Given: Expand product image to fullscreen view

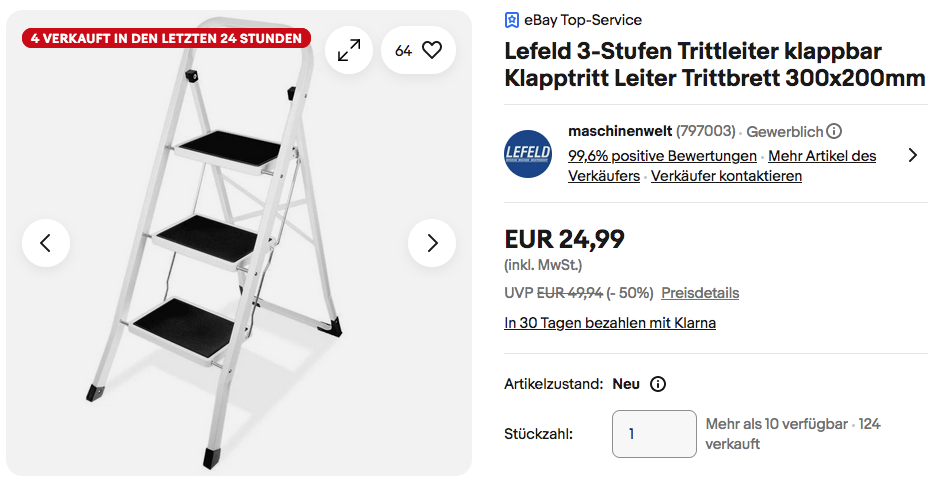Looking at the screenshot, I should (x=348, y=50).
